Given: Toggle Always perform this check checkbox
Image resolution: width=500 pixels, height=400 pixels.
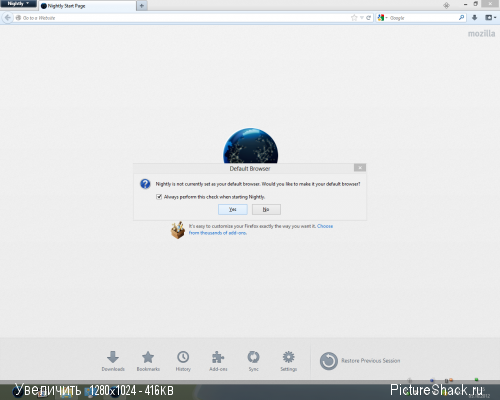Looking at the screenshot, I should (x=159, y=197).
